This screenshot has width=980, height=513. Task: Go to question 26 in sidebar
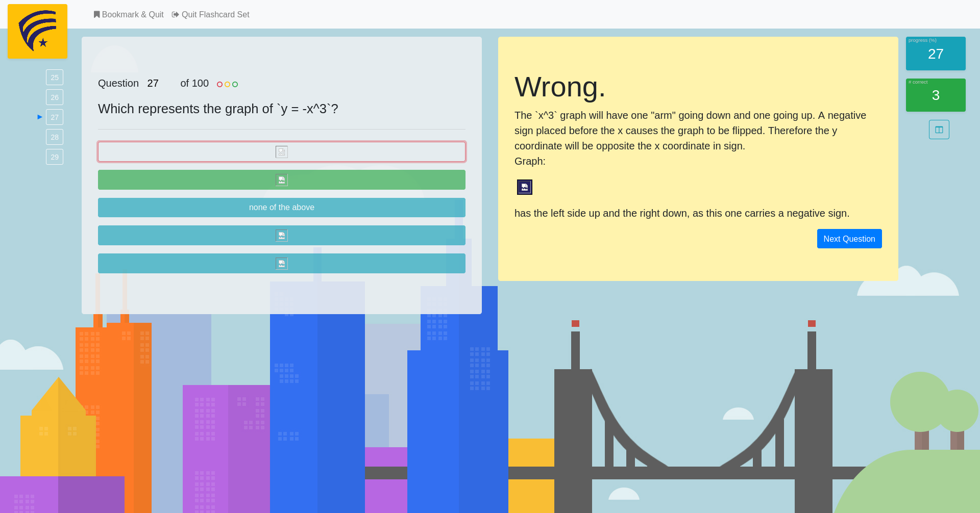(55, 97)
